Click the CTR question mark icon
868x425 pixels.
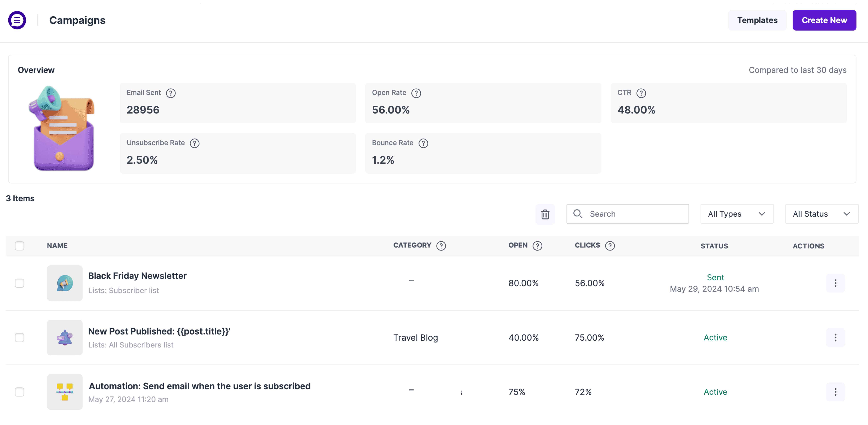pos(641,93)
